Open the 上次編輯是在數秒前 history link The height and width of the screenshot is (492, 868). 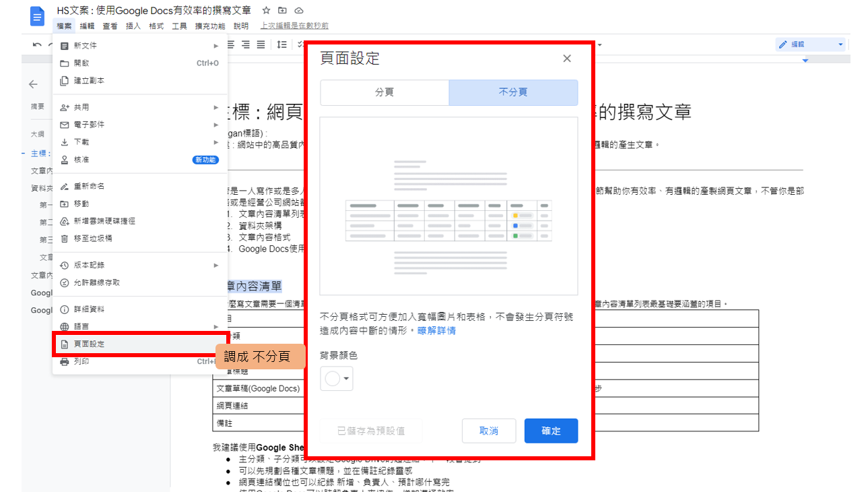295,26
